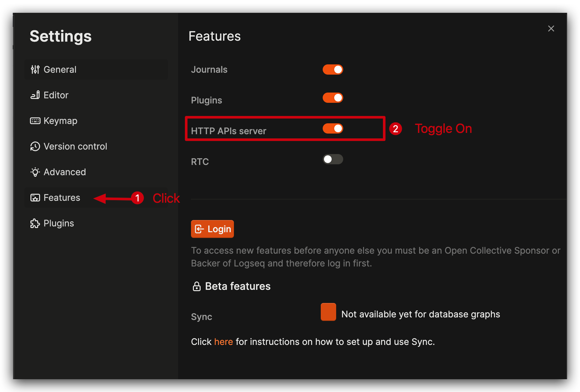Open the Version control settings section
The height and width of the screenshot is (392, 580).
(x=75, y=146)
